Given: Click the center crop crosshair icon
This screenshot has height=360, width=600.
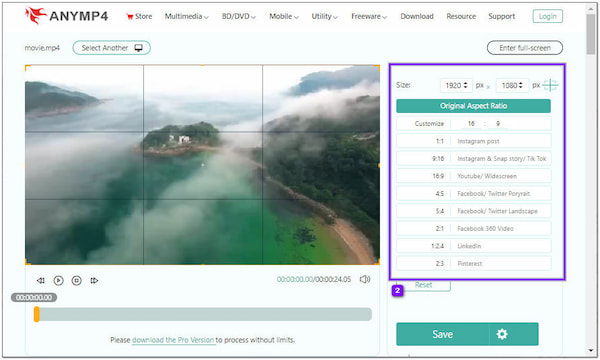Looking at the screenshot, I should [x=550, y=85].
